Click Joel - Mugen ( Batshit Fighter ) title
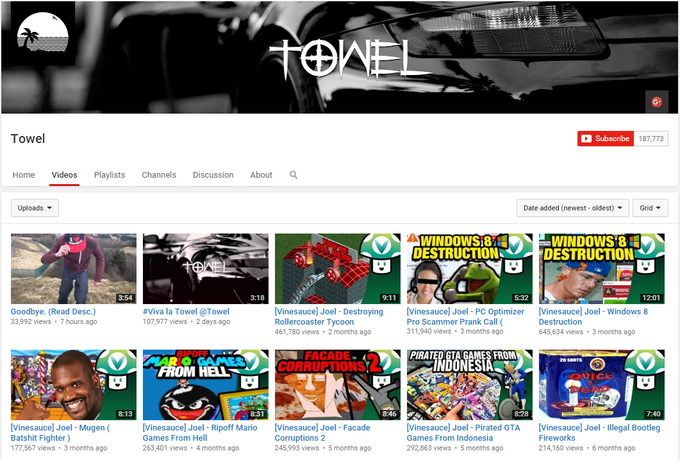This screenshot has width=680, height=460. tap(60, 433)
